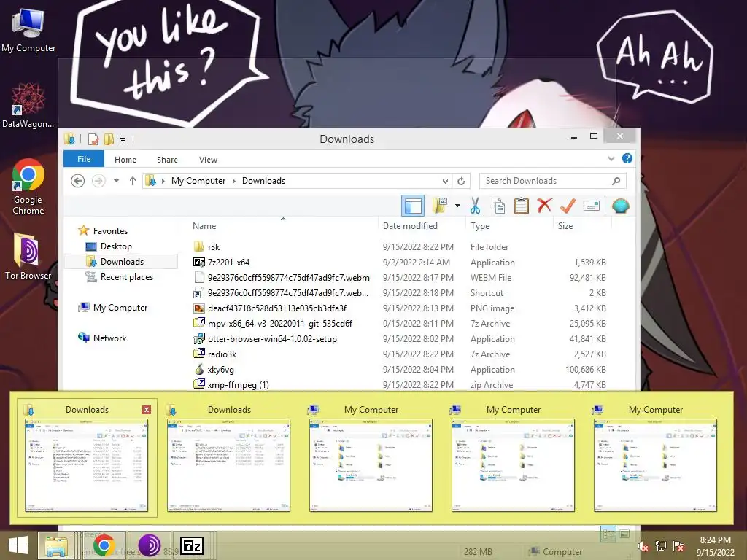Click the File Explorer taskbar icon

[55, 545]
